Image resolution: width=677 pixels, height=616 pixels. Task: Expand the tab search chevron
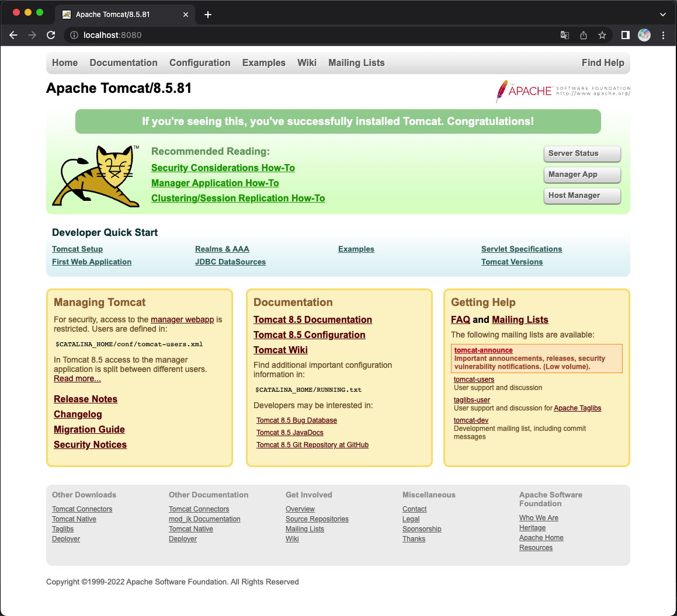pyautogui.click(x=663, y=15)
